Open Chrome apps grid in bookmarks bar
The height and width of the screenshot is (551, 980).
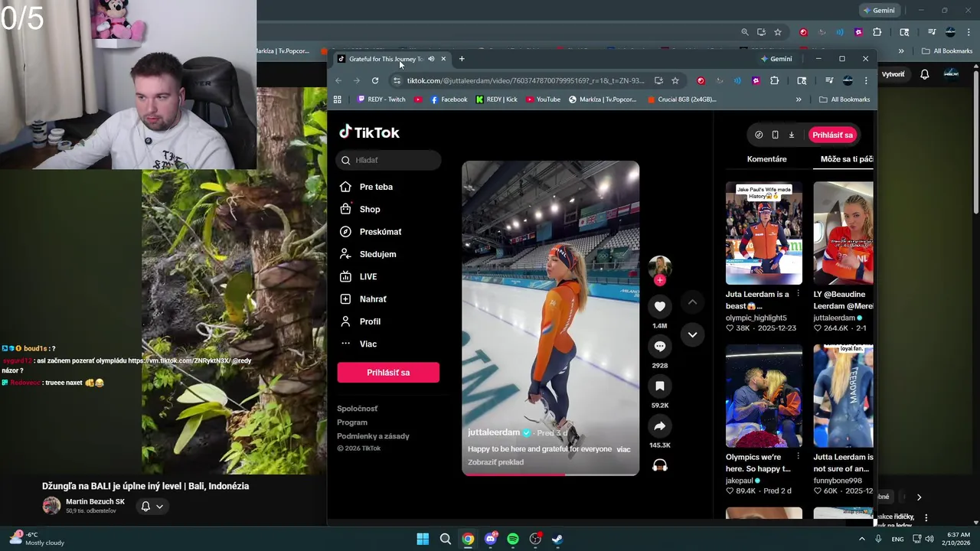(x=337, y=99)
